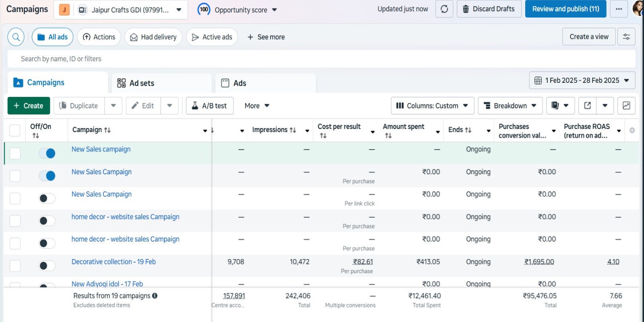Click the search magnifier icon
Screen dimensions: 644x322
16,37
